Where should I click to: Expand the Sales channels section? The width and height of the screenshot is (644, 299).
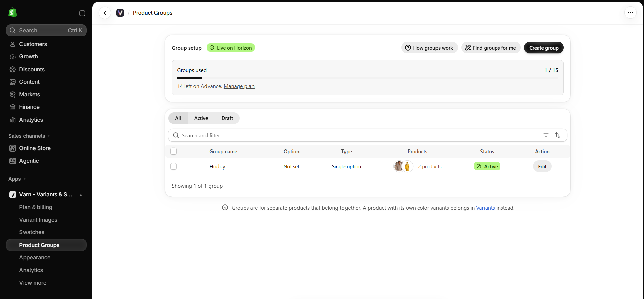[29, 136]
